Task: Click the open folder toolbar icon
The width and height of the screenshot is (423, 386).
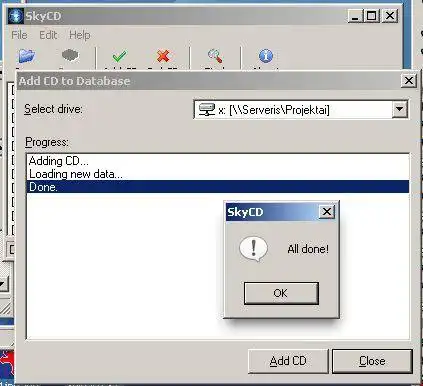Action: pyautogui.click(x=27, y=56)
